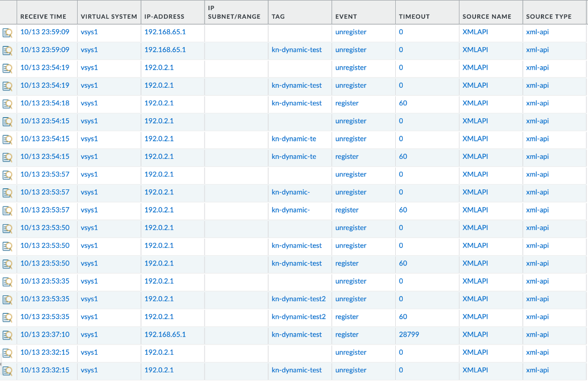The image size is (588, 382).
Task: Open details icon of untagged 23:32:15 row
Action: pos(7,353)
